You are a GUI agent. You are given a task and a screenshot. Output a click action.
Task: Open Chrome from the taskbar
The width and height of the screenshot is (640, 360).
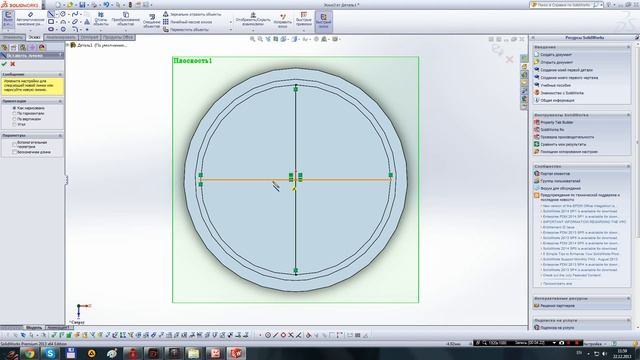tap(29, 353)
